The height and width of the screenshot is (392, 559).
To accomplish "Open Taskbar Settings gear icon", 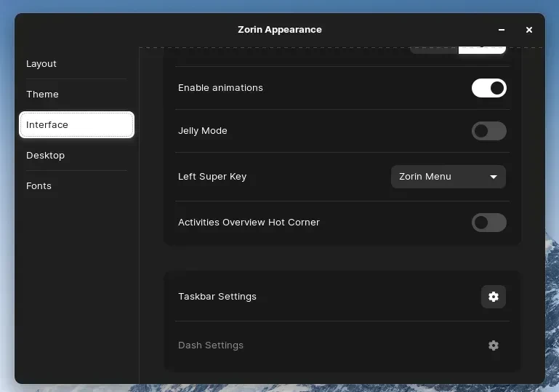I will pyautogui.click(x=494, y=297).
